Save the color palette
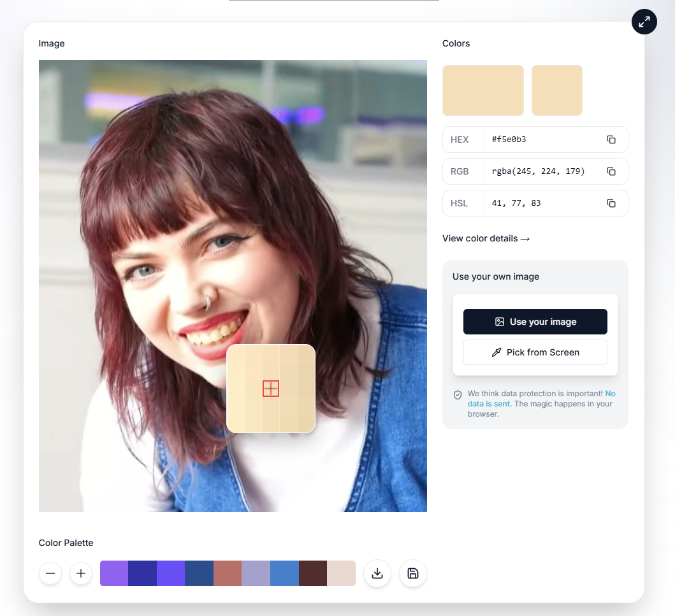Image resolution: width=675 pixels, height=616 pixels. coord(413,573)
